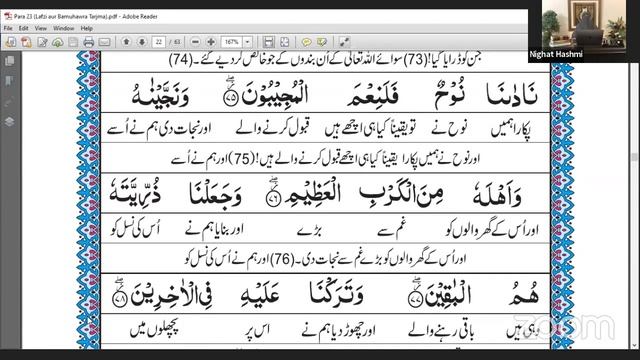Zoom in with the plus button

211,42
